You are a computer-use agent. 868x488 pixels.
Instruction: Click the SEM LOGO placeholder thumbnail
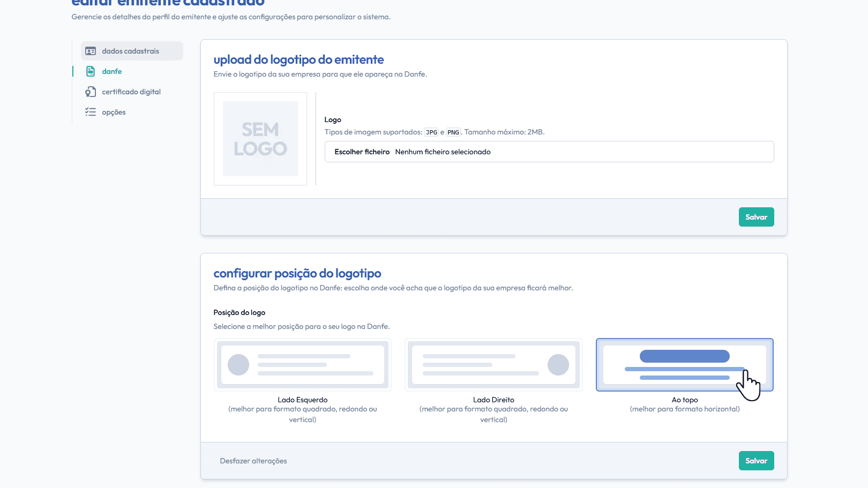pyautogui.click(x=260, y=139)
